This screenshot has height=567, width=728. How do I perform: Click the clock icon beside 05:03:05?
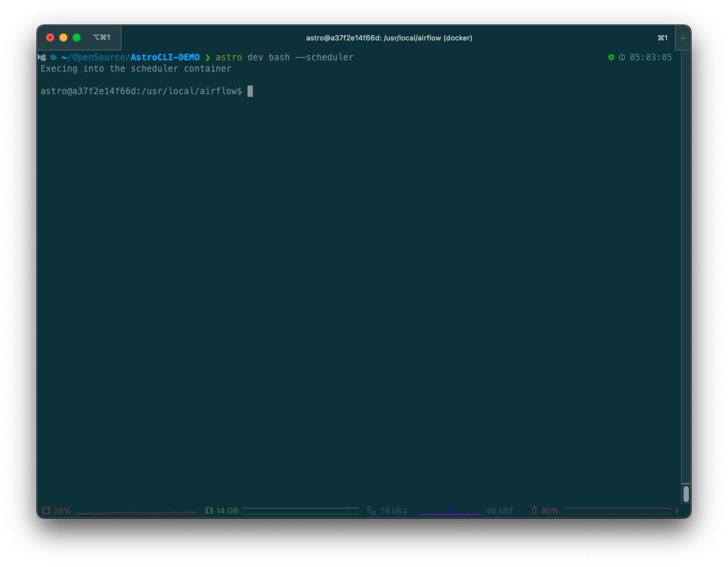coord(622,57)
